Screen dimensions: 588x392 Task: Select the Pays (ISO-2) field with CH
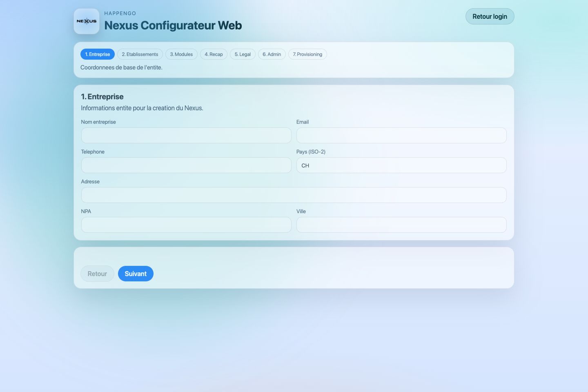[401, 165]
